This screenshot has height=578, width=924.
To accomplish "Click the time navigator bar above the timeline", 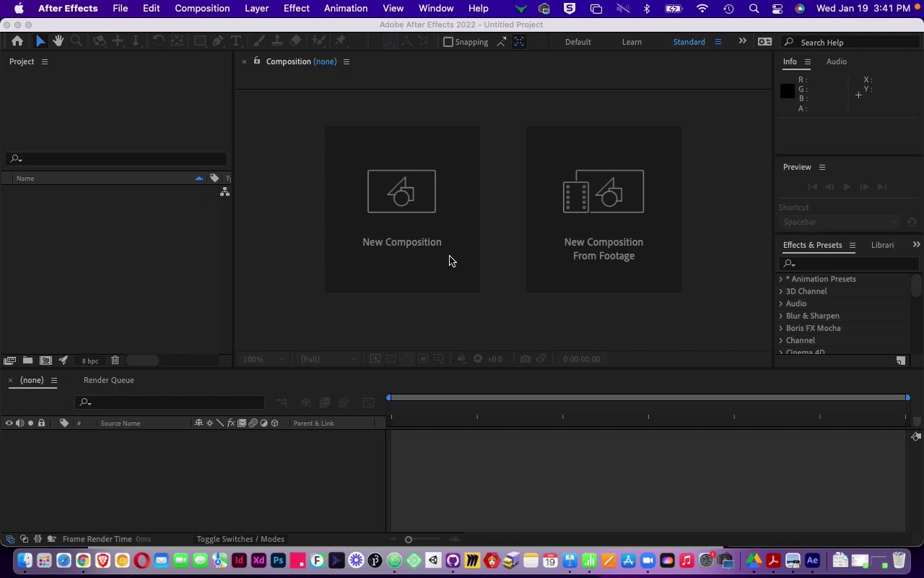I will [x=648, y=397].
